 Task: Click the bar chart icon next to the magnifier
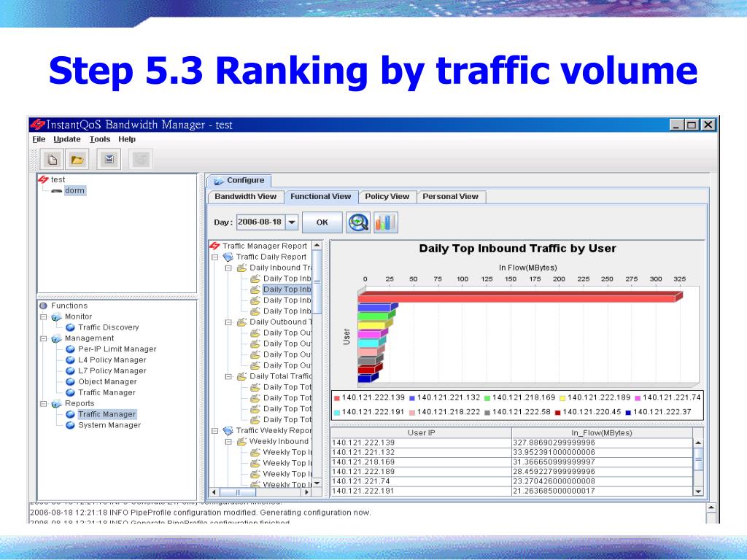(x=386, y=222)
